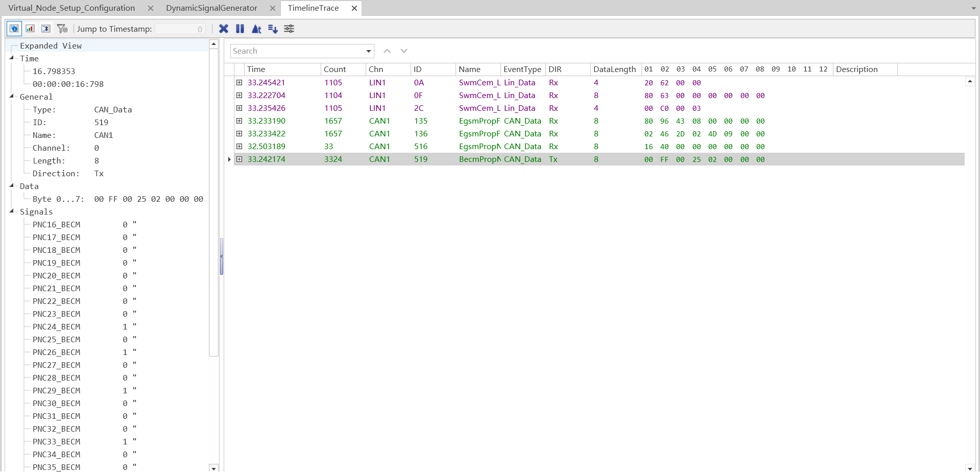Screen dimensions: 980x472
Task: Switch to the Virtual_Node_Setup_Configuration tab
Action: [x=71, y=8]
